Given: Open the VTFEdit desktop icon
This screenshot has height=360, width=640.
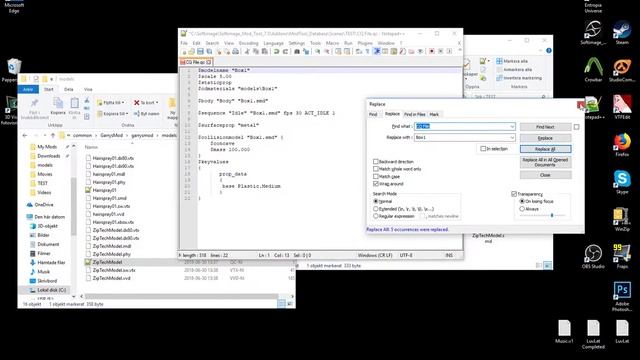Looking at the screenshot, I should pos(622,107).
